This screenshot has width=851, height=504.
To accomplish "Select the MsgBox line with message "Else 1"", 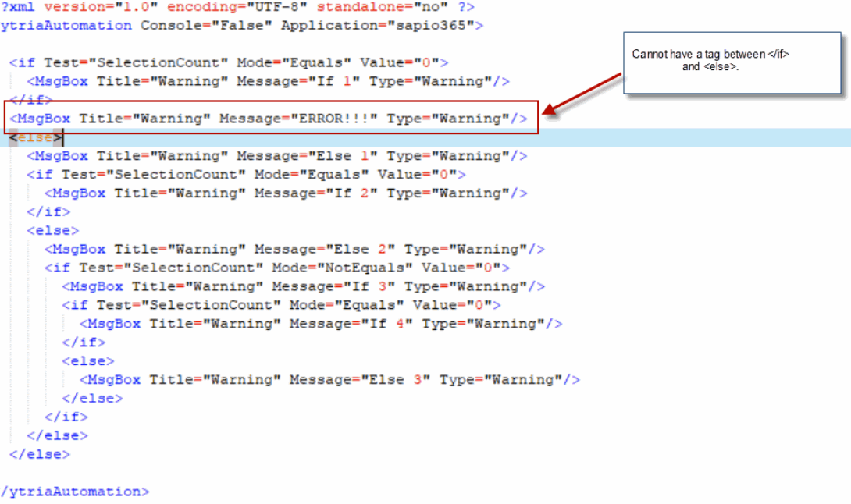I will [276, 156].
